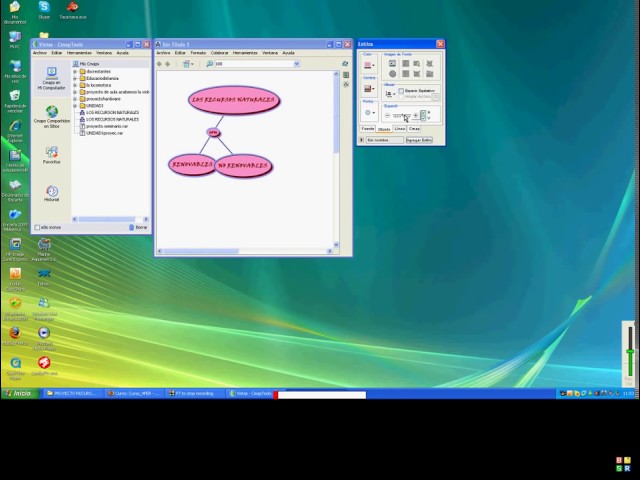Select the NO RENOVABLES concept node

coord(243,165)
